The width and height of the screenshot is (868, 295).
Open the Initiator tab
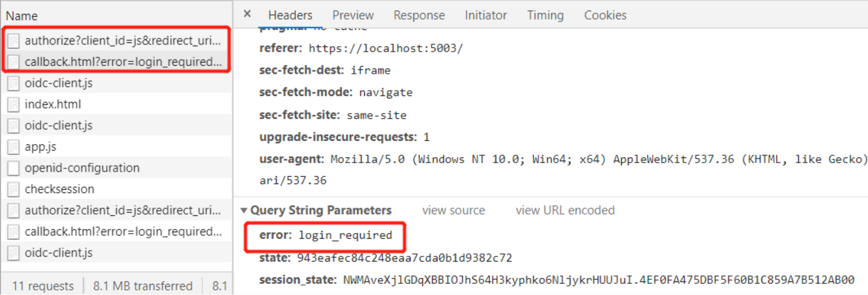[x=486, y=15]
